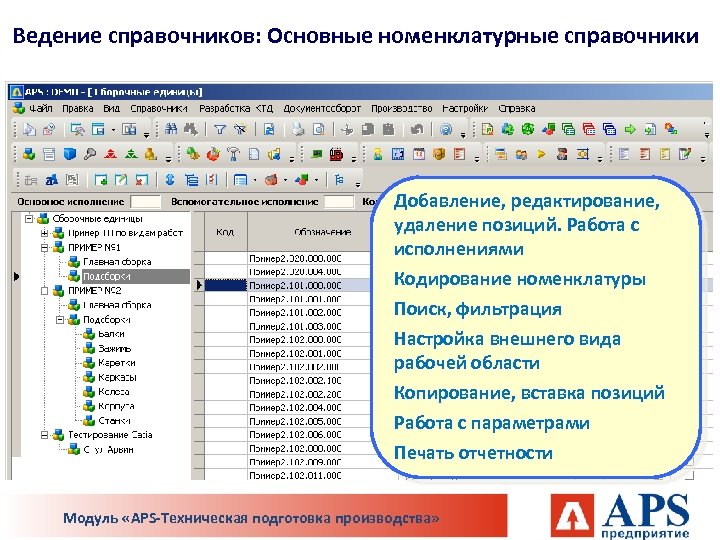This screenshot has width=720, height=540.
Task: Collapse the ПРИМЕР №2 node
Action: (44, 291)
